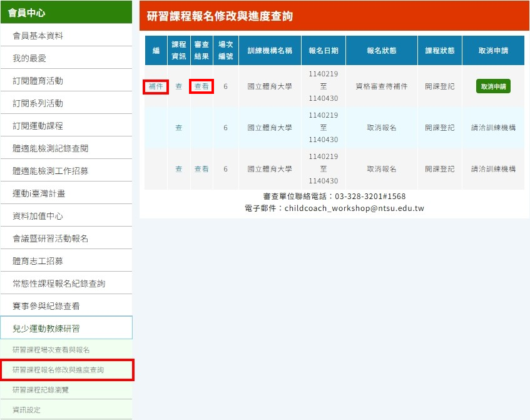This screenshot has height=420, width=530.
Task: Click 課程狀態 column header
Action: (x=440, y=50)
